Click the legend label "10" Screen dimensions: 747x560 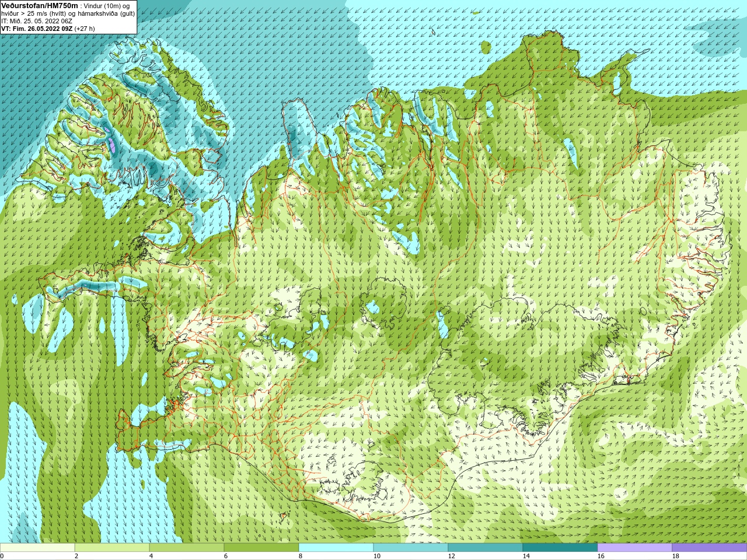[x=377, y=556]
